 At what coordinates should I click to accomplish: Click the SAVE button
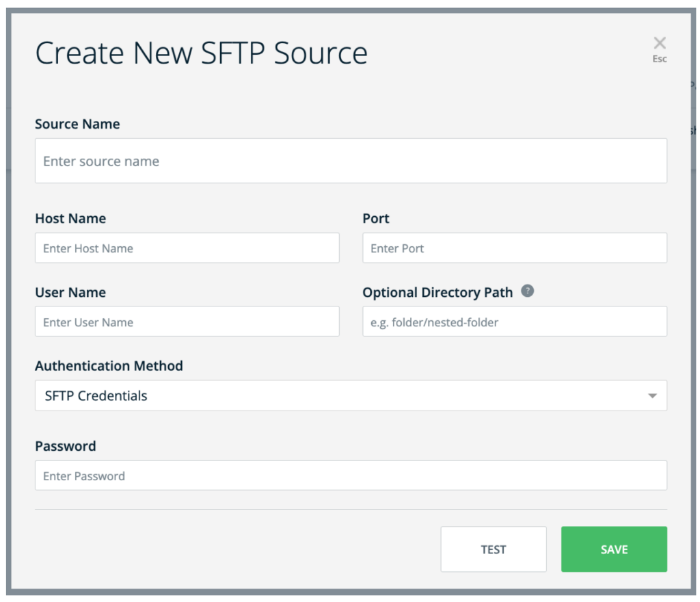pos(613,549)
